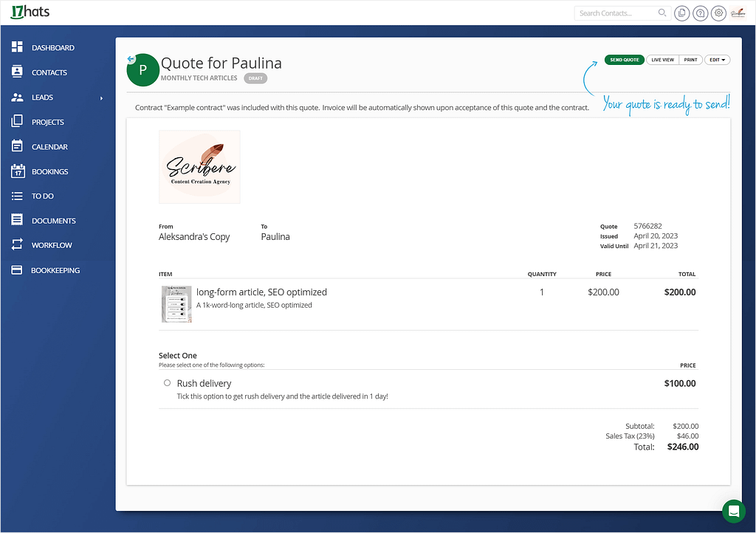Click the 'long-form article, SEO optimized' item name
The image size is (756, 533).
point(261,292)
